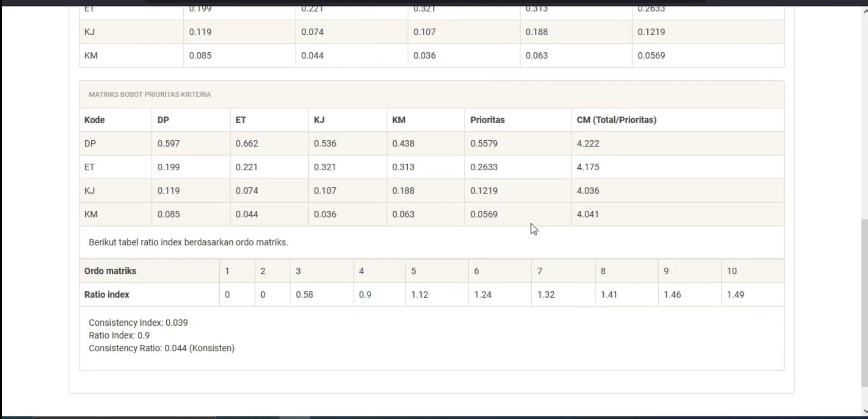
Task: Click the scrollbar up arrow
Action: 865,11
